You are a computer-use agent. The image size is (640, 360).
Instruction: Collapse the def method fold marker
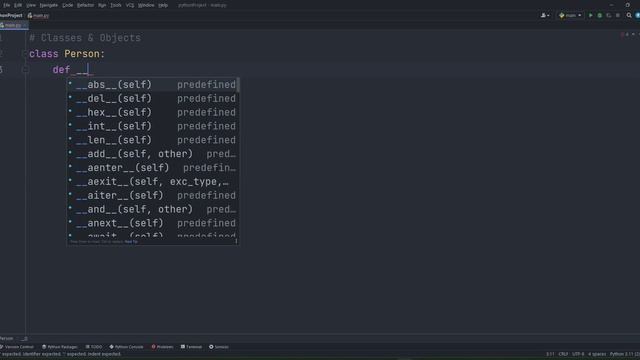pos(24,70)
